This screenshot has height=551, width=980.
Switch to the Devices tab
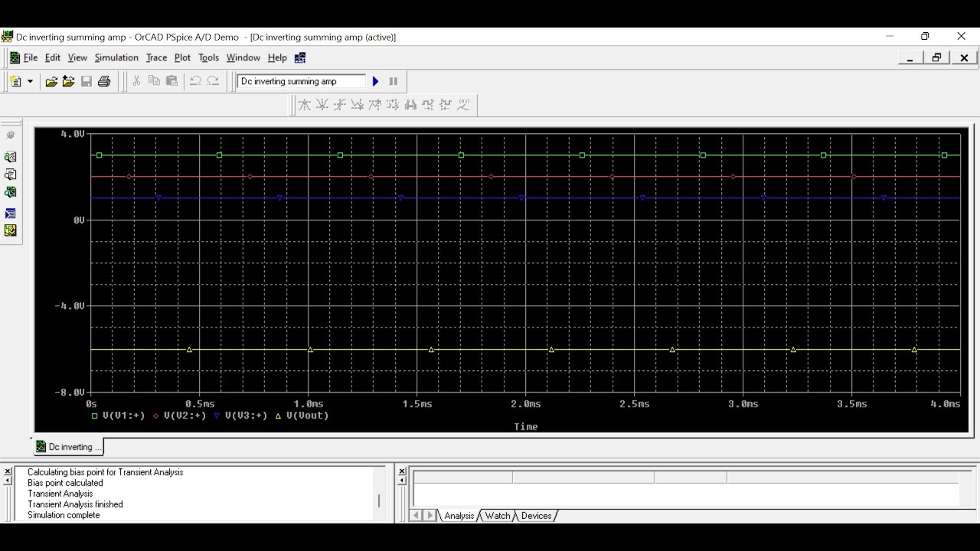(x=536, y=516)
